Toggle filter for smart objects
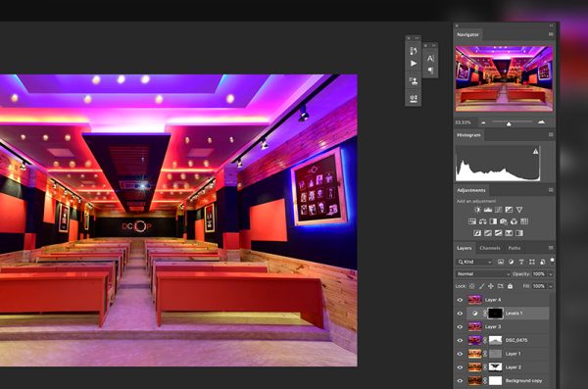The image size is (588, 389). tap(542, 262)
